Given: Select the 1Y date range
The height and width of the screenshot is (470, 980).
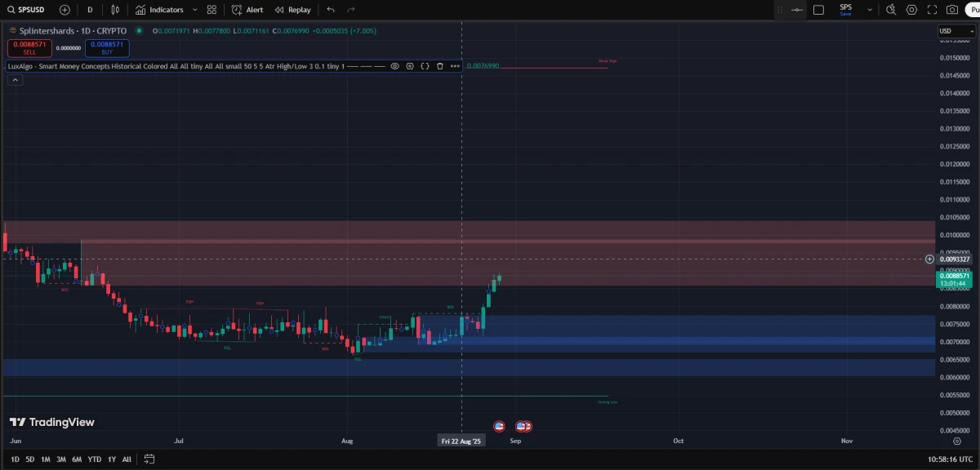Looking at the screenshot, I should (x=112, y=459).
